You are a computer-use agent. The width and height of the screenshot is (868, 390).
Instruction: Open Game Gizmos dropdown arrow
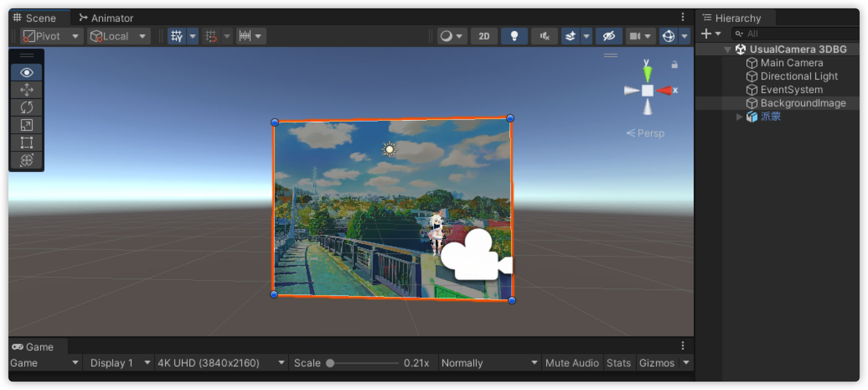point(686,363)
